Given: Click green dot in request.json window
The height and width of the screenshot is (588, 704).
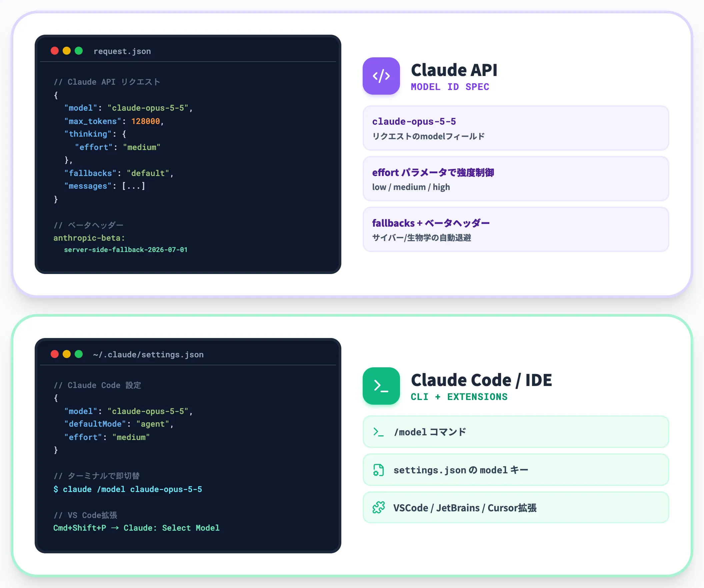Looking at the screenshot, I should (x=79, y=51).
